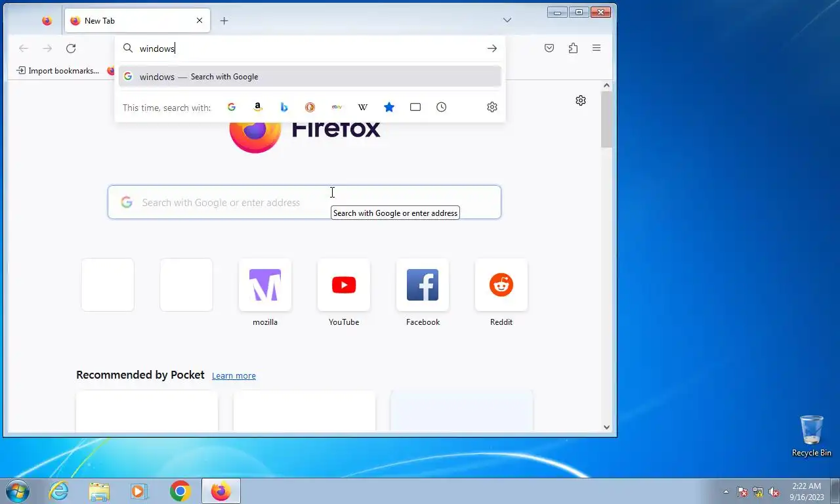Open search settings gear in the dropdown
The image size is (840, 504).
tap(492, 107)
